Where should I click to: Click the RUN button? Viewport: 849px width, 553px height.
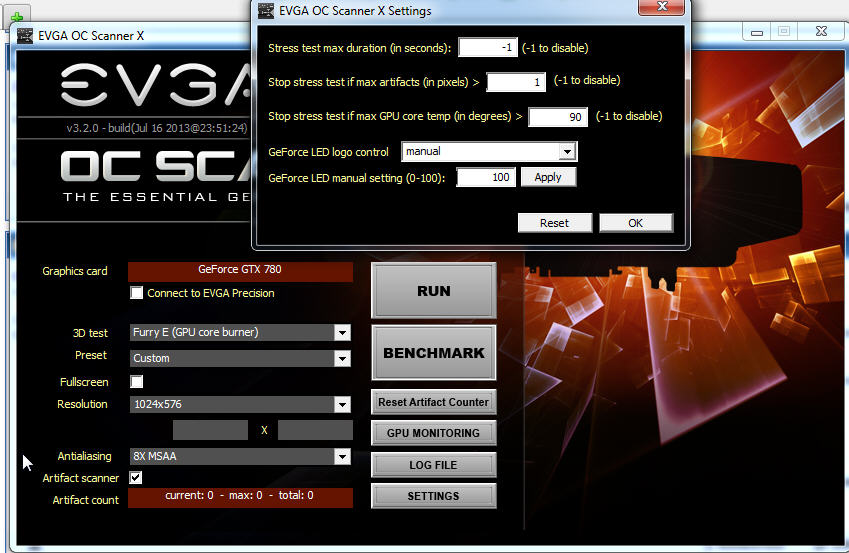tap(434, 291)
